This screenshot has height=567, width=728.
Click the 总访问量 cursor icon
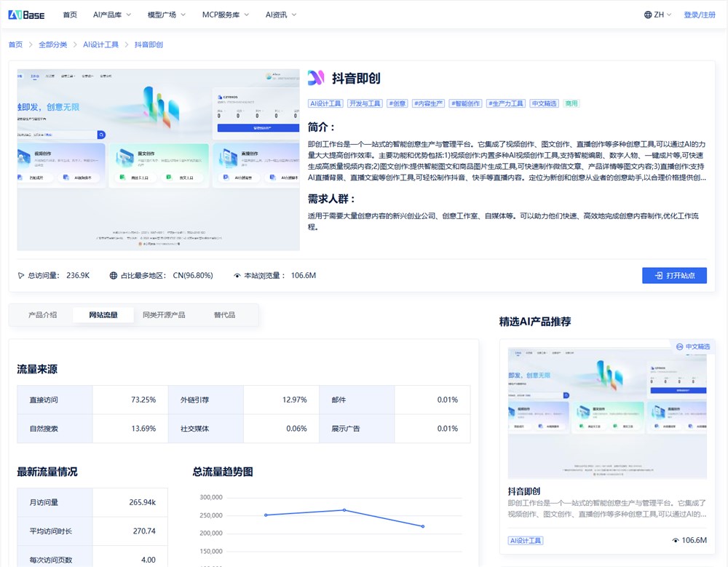pyautogui.click(x=21, y=275)
